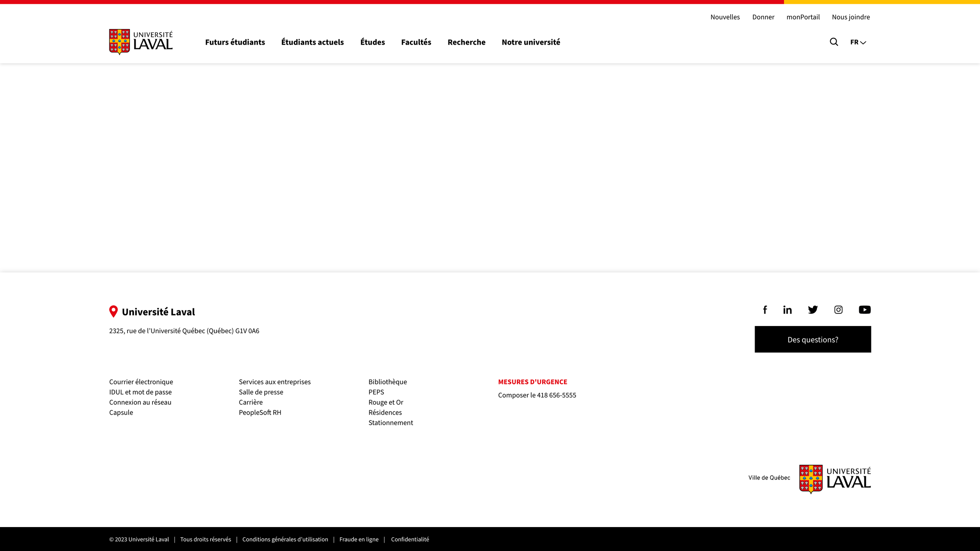Open the monPortail link

tap(803, 17)
